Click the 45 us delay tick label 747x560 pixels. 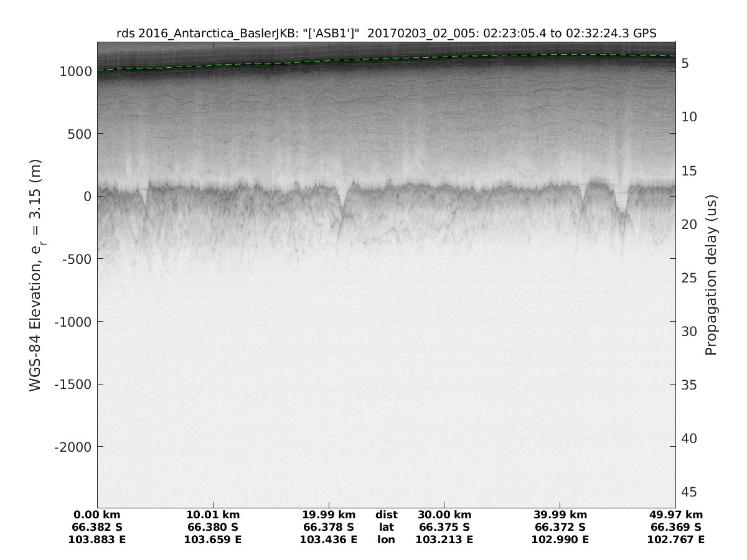[x=687, y=492]
